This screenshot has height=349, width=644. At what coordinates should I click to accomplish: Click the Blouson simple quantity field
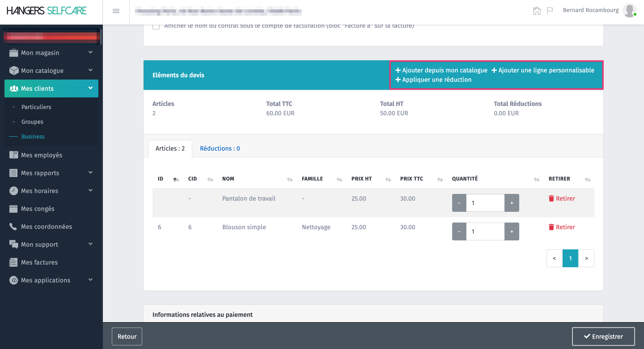click(x=485, y=231)
